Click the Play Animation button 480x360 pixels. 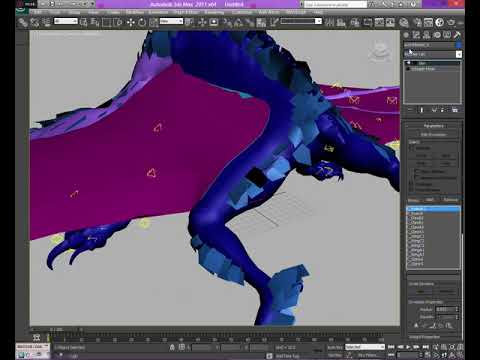(408, 347)
